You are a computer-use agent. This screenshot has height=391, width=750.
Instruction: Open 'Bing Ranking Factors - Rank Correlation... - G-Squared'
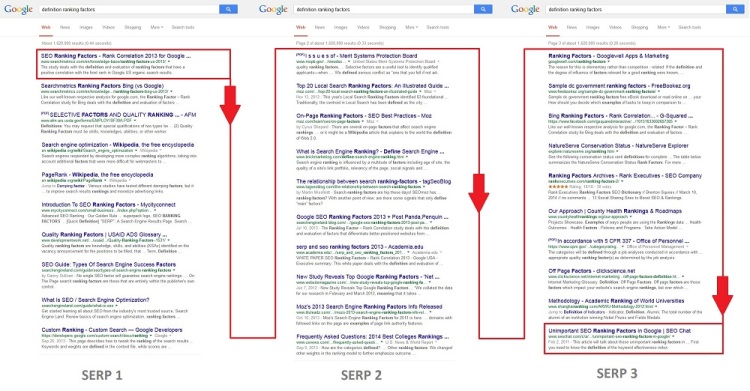pyautogui.click(x=621, y=116)
